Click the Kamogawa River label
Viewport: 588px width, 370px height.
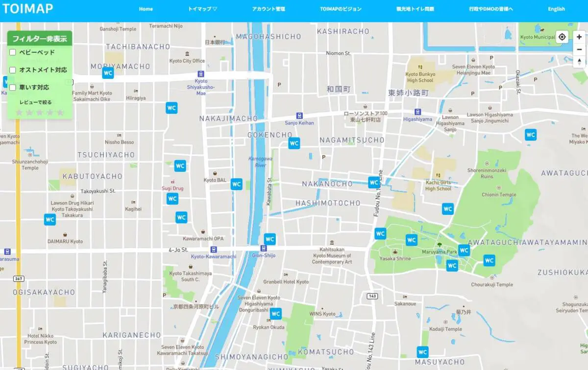260,162
